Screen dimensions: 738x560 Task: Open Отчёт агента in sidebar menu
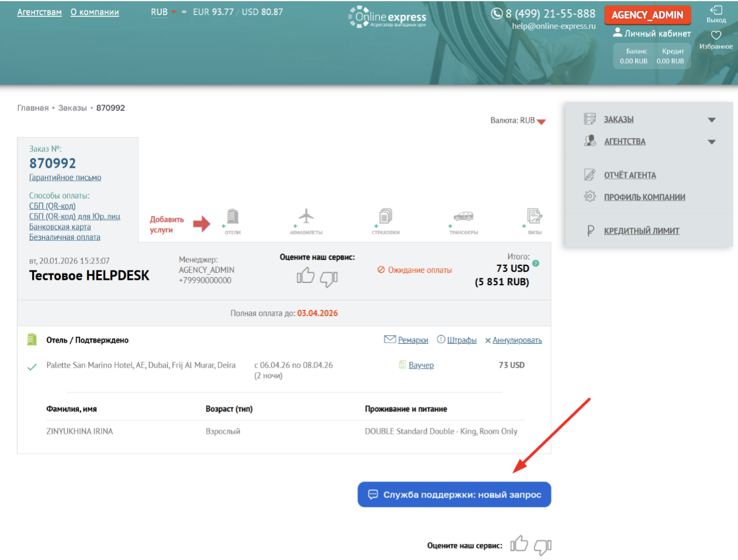click(629, 175)
